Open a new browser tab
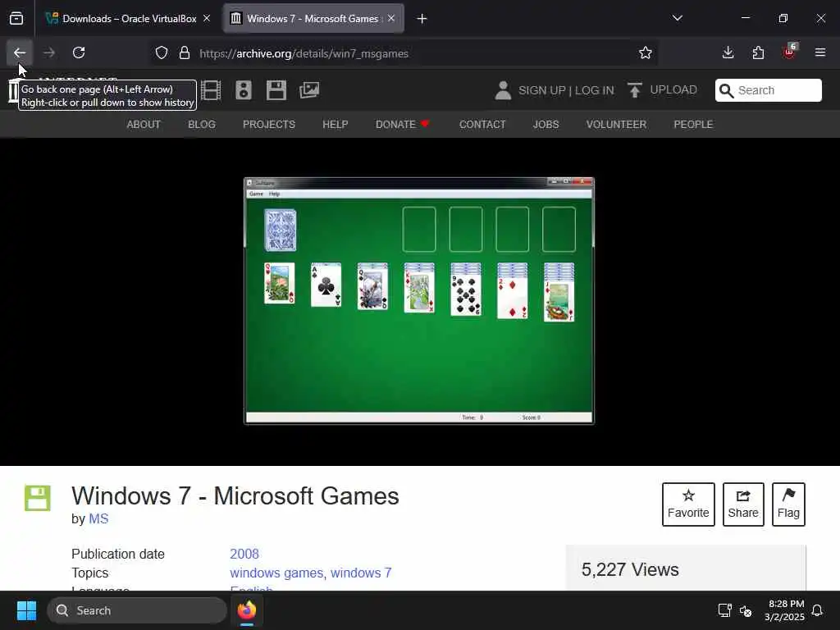 [422, 19]
